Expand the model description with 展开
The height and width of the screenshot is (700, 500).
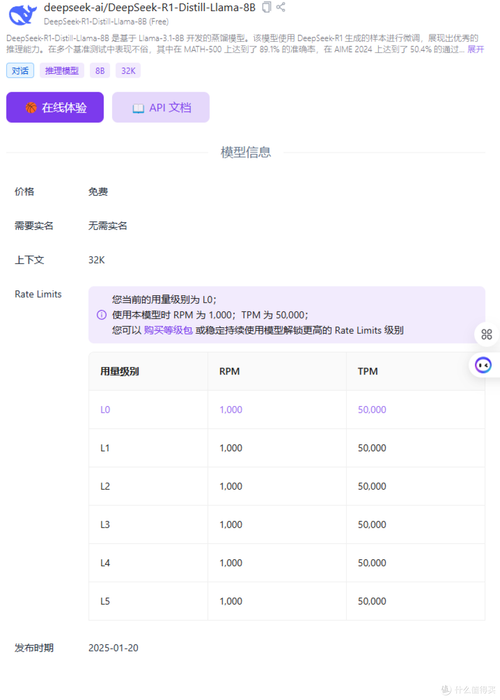pos(475,49)
